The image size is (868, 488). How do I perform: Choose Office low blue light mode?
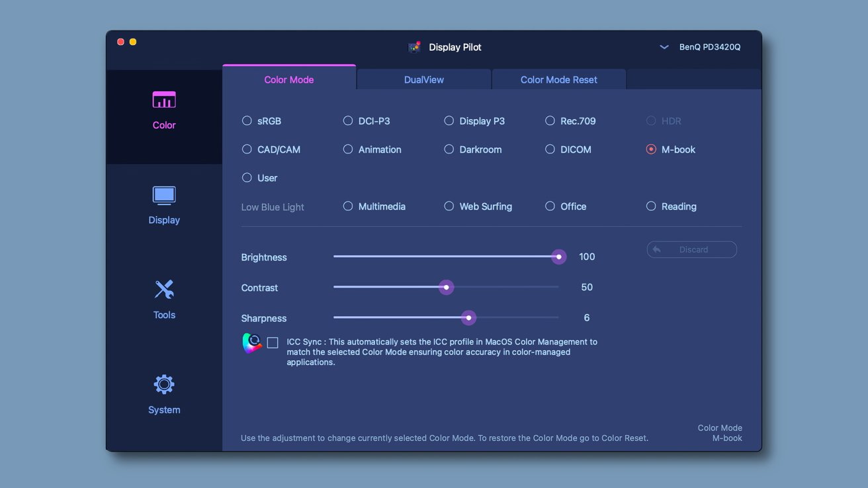550,206
